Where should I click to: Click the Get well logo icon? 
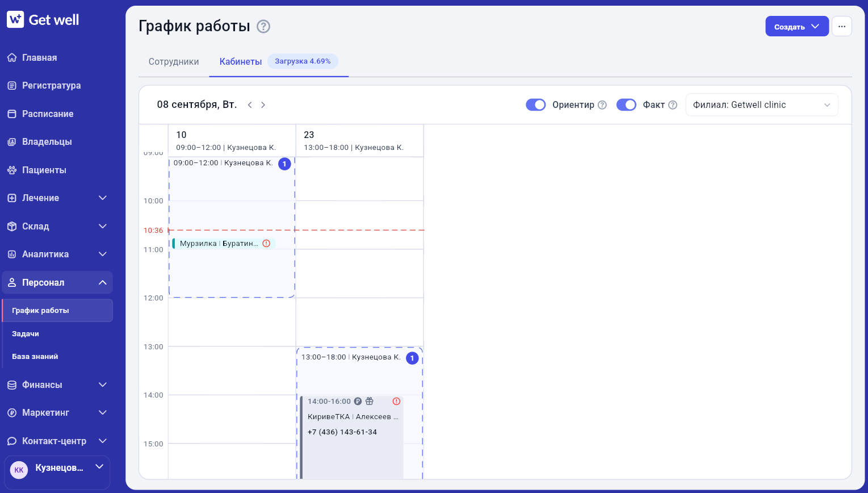pyautogui.click(x=15, y=19)
